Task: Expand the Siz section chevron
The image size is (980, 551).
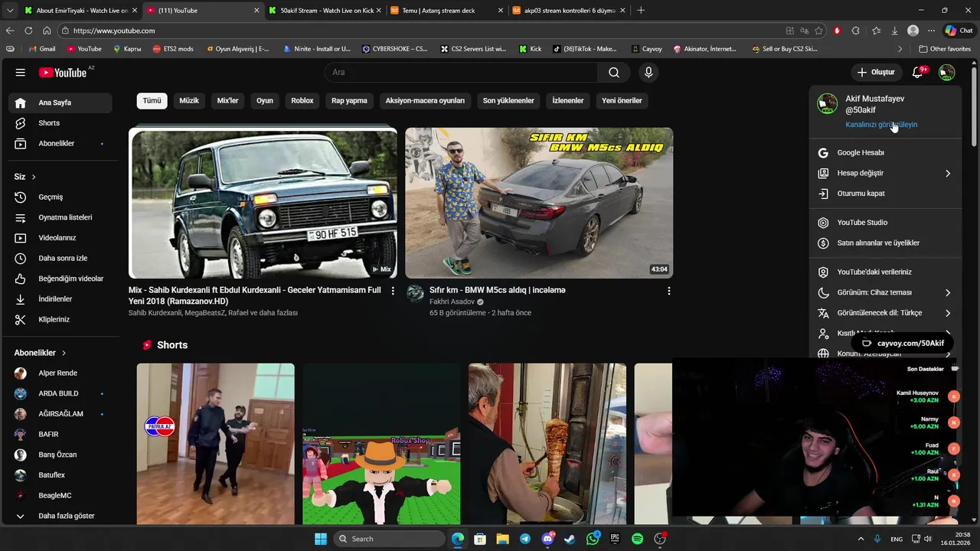Action: coord(33,177)
